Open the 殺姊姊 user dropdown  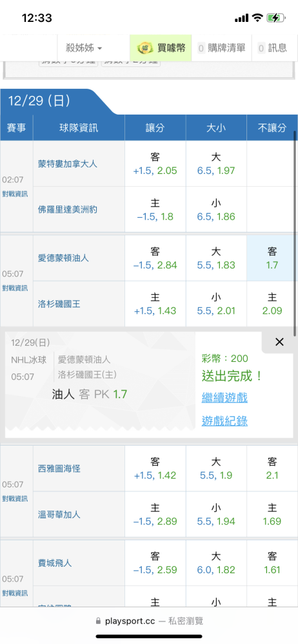point(84,48)
